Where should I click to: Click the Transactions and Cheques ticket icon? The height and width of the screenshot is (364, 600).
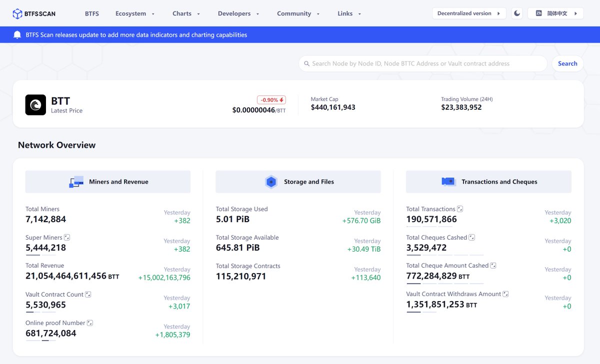point(448,182)
